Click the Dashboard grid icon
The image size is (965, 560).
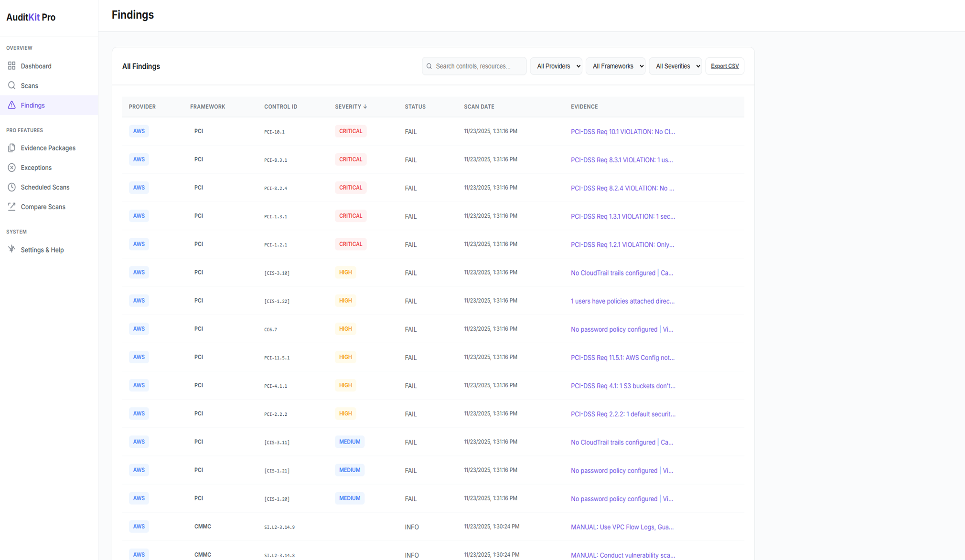pyautogui.click(x=11, y=66)
